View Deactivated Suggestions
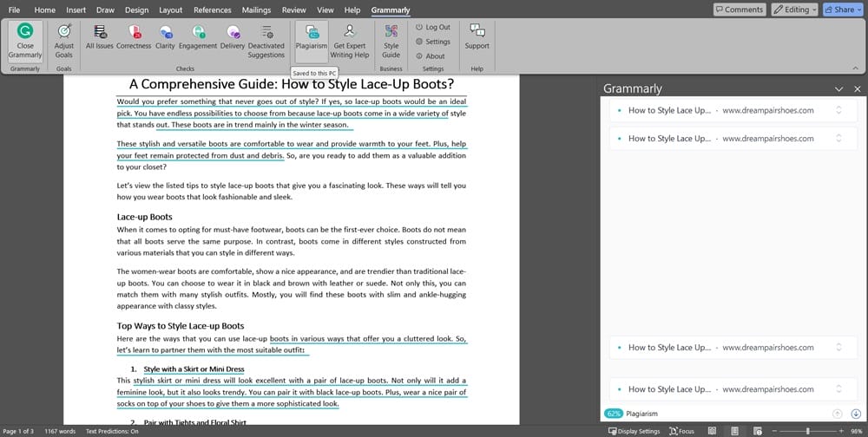This screenshot has height=437, width=868. [x=266, y=41]
